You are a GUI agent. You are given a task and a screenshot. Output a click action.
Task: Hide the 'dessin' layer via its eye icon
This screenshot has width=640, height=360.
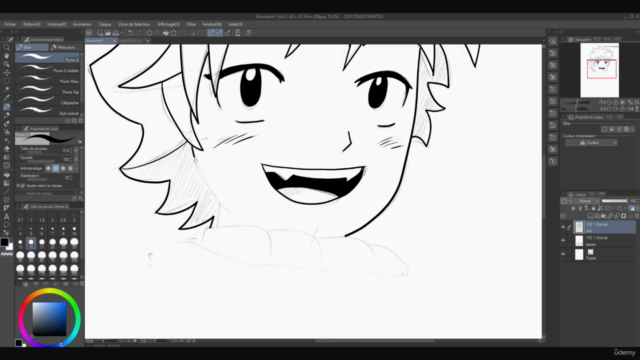coord(563,241)
